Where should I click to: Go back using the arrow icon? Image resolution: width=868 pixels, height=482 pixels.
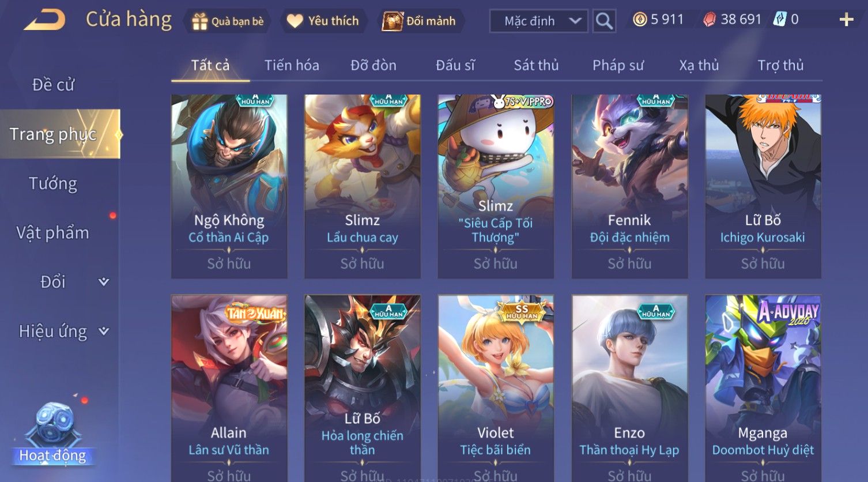(44, 20)
